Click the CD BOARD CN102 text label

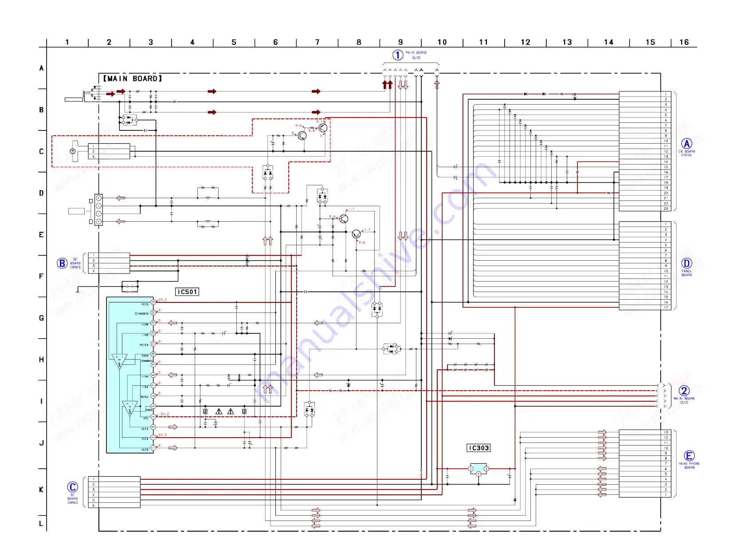(686, 153)
